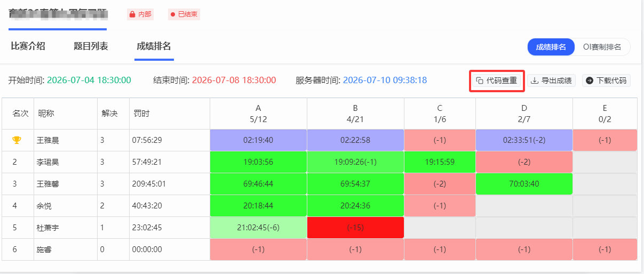This screenshot has width=644, height=274.
Task: Click the red lock icon in 内部 tag
Action: [132, 14]
